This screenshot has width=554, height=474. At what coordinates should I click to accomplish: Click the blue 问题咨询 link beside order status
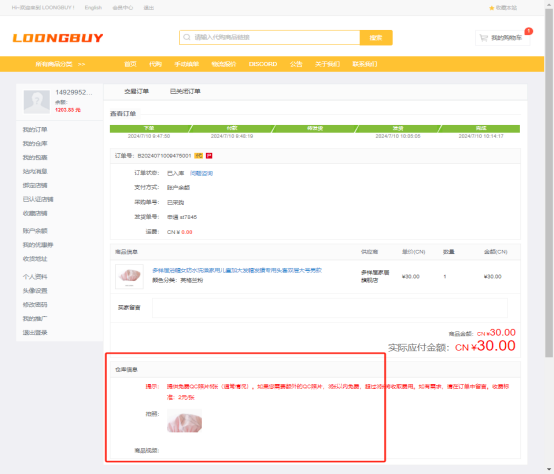(201, 173)
